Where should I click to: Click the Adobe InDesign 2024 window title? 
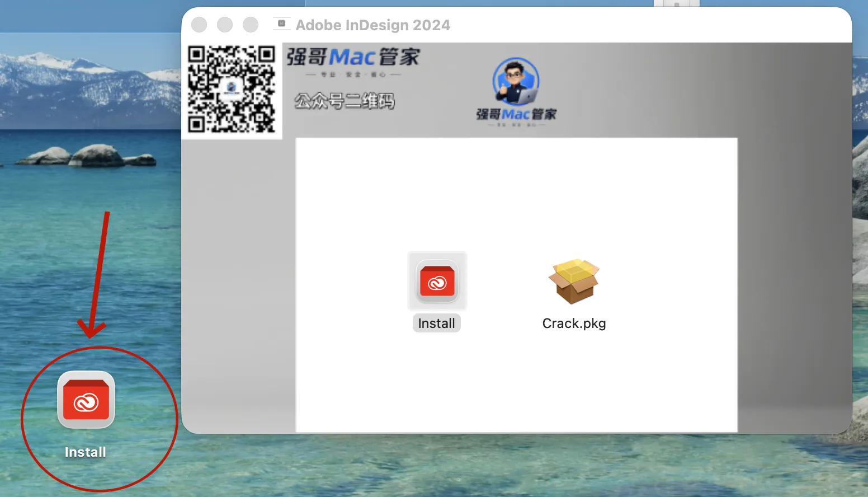[x=373, y=25]
